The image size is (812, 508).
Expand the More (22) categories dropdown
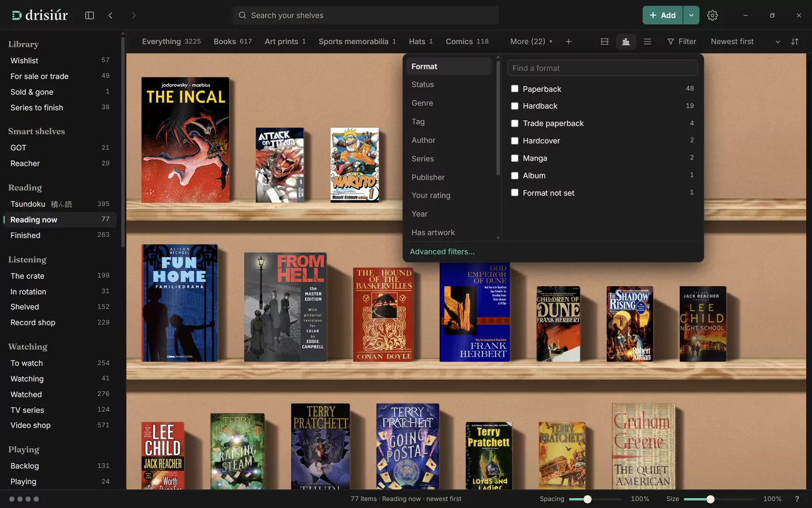click(531, 42)
